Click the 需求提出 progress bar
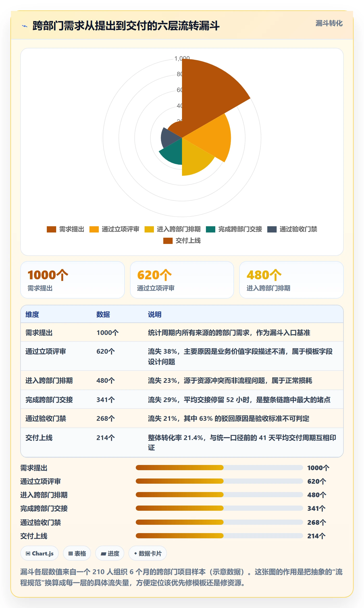Image resolution: width=364 pixels, height=608 pixels. tap(219, 468)
